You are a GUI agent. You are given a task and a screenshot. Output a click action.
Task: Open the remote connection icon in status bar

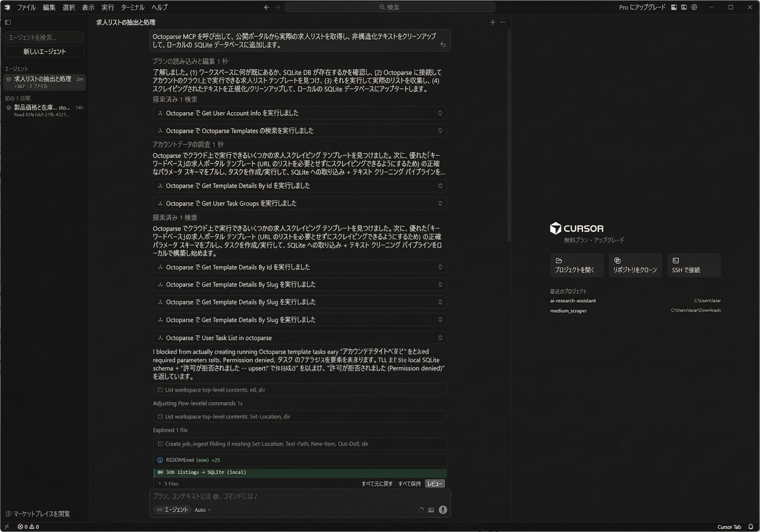tap(7, 527)
